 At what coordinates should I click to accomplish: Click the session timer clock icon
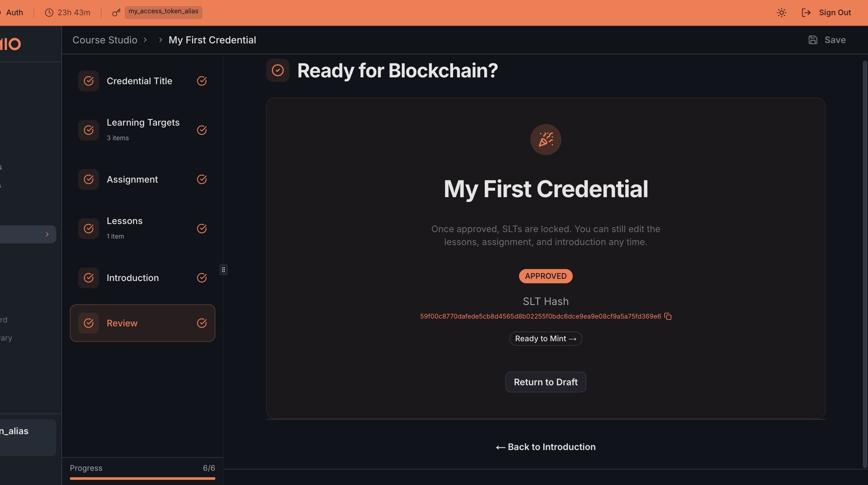click(49, 13)
